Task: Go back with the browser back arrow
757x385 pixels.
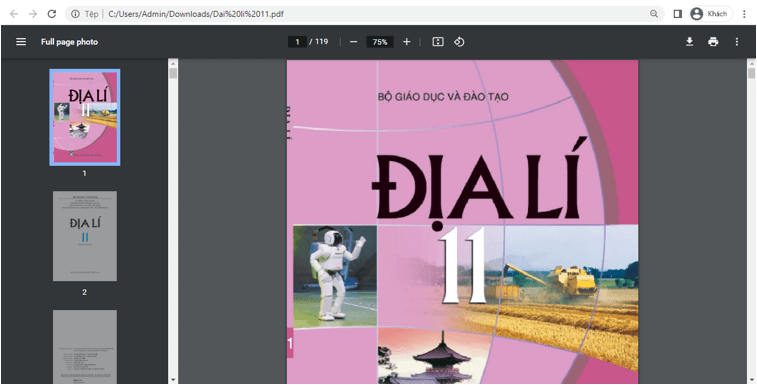Action: (x=14, y=14)
